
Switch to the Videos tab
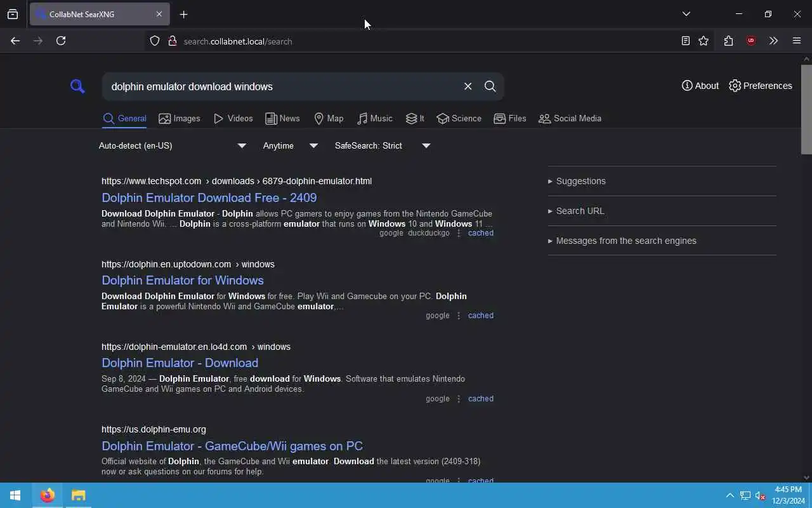pos(233,119)
